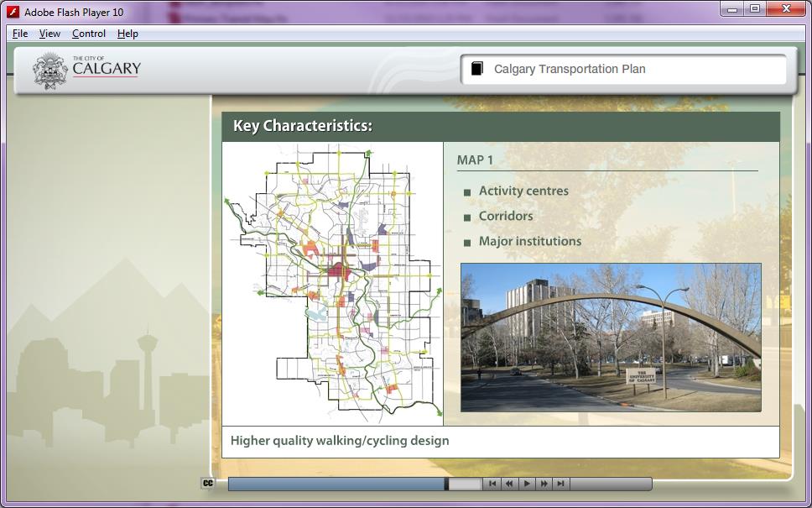Image resolution: width=812 pixels, height=508 pixels.
Task: Open the File menu
Action: 20,34
